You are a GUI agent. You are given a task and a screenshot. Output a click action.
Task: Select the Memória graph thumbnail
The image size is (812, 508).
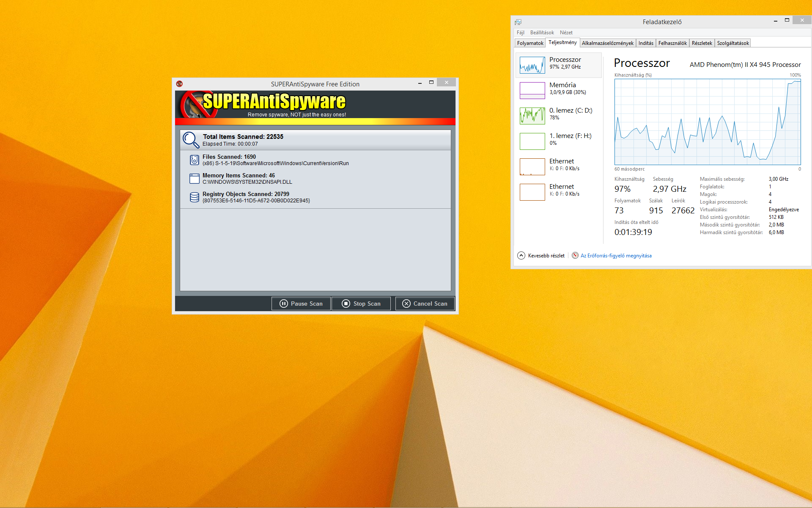point(532,91)
